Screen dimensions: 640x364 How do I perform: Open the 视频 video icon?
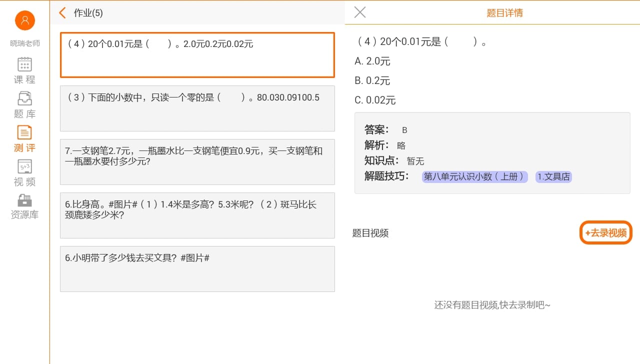pos(24,166)
